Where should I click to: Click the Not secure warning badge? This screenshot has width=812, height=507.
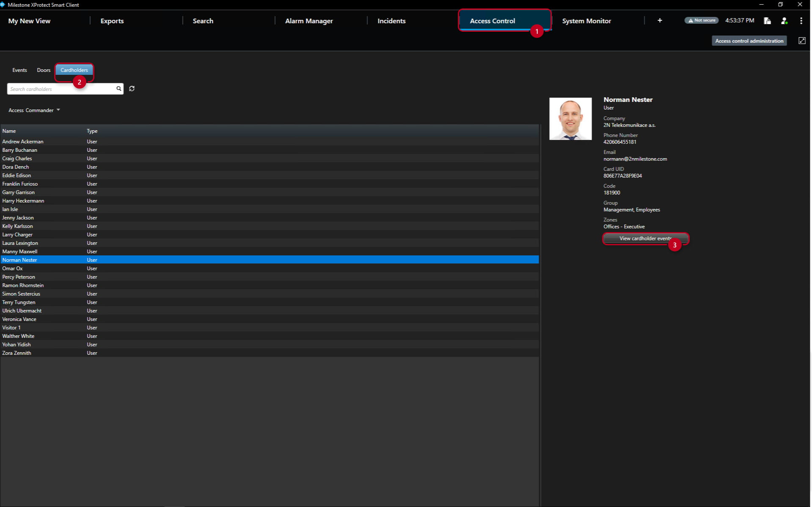coord(702,20)
